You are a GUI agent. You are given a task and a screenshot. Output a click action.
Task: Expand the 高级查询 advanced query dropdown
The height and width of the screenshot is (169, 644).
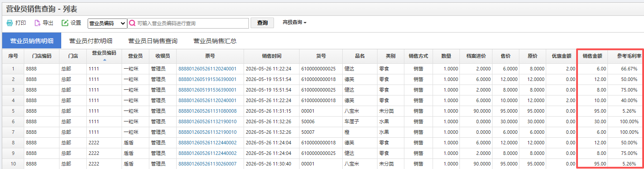294,22
